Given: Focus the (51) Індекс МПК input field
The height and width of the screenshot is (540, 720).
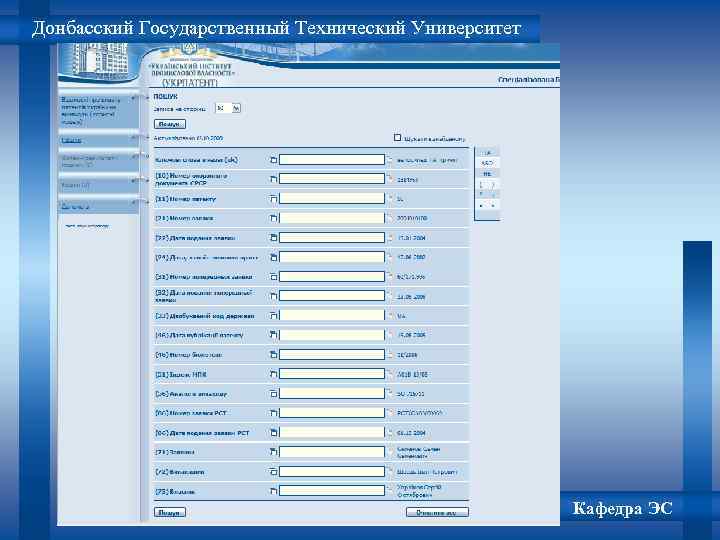Looking at the screenshot, I should coord(332,374).
